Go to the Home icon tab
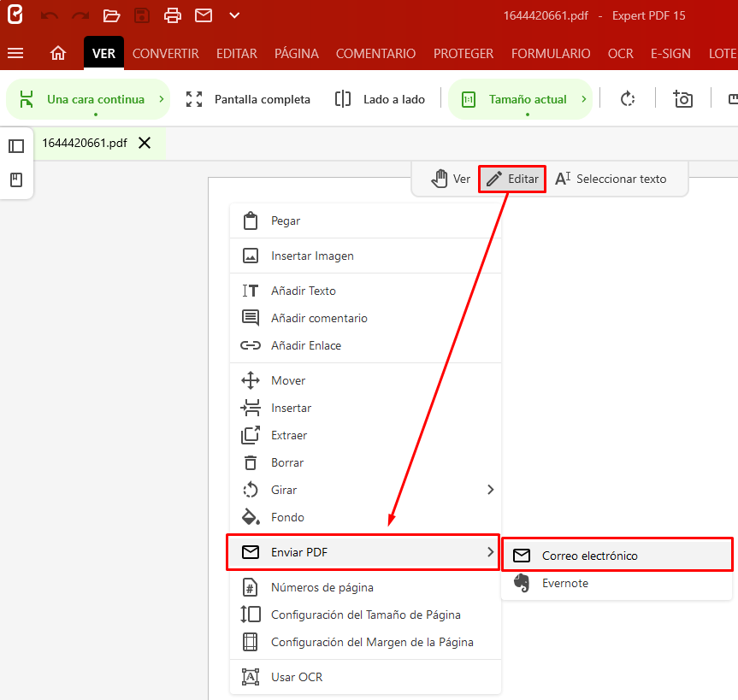 (58, 53)
